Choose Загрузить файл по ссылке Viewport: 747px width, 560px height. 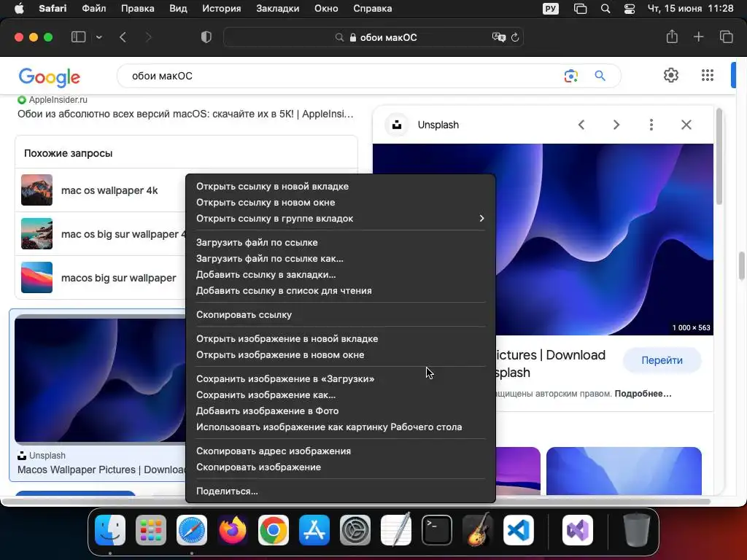coord(340,242)
